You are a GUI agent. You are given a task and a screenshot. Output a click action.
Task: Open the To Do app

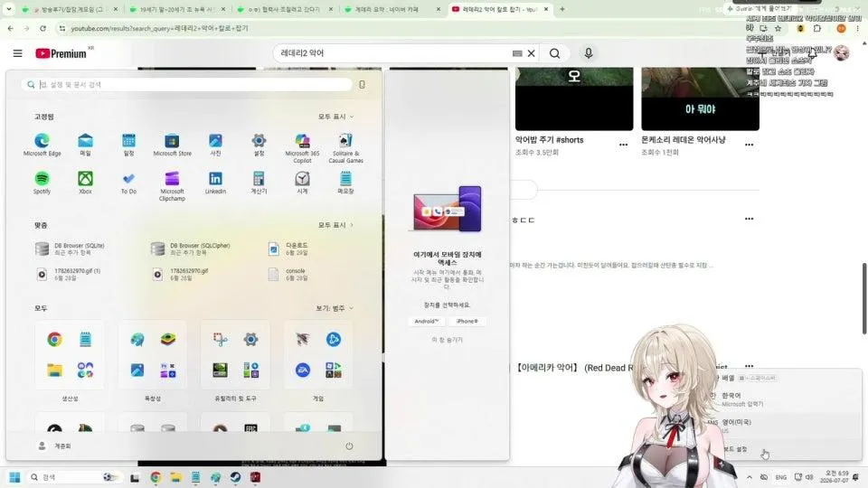(128, 183)
